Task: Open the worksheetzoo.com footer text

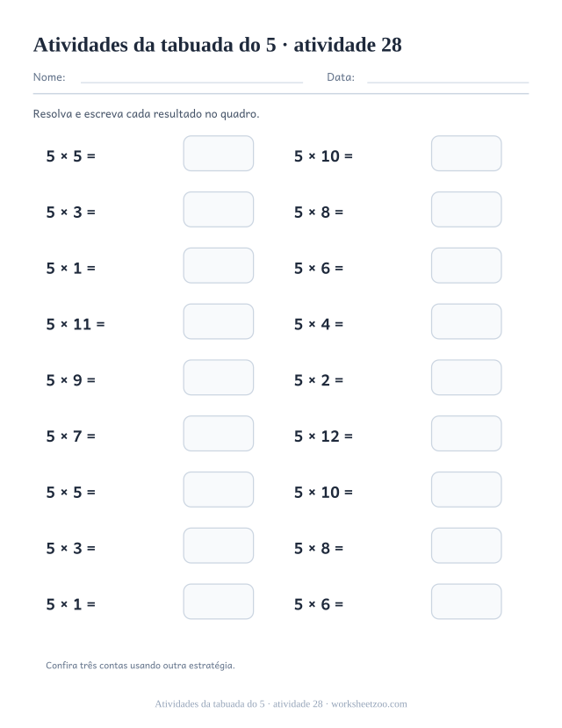Action: tap(281, 704)
